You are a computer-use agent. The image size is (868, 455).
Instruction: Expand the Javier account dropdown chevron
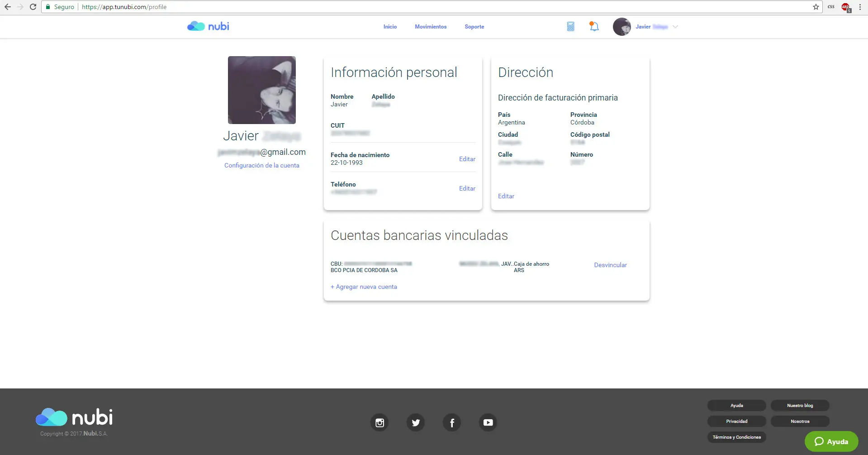(x=675, y=27)
